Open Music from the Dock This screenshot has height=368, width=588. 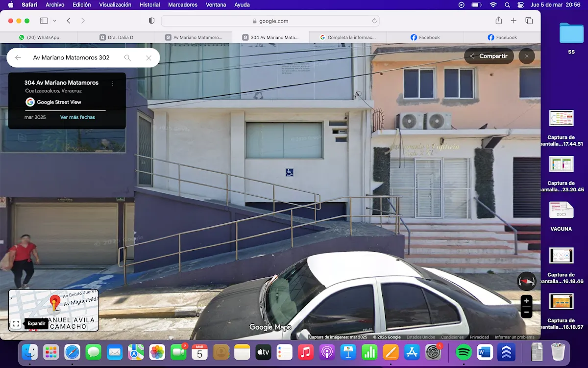pyautogui.click(x=306, y=352)
